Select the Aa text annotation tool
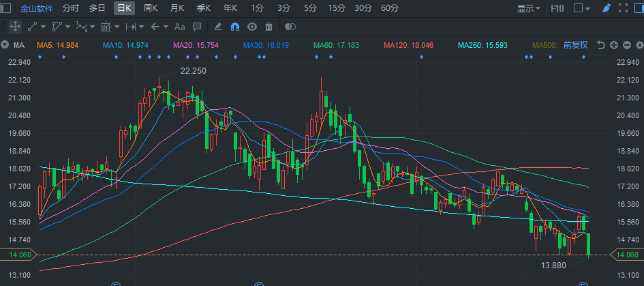The image size is (644, 286). tap(180, 27)
